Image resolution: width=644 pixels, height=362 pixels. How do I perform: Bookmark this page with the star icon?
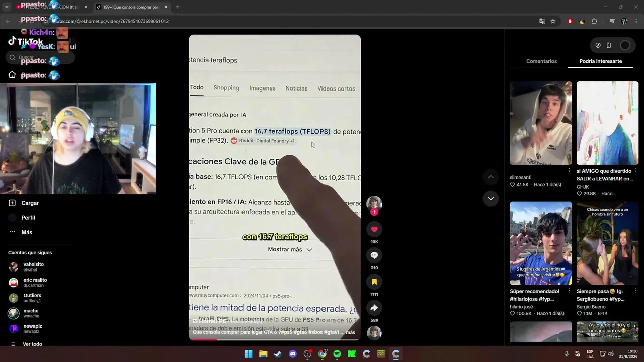coord(553,21)
